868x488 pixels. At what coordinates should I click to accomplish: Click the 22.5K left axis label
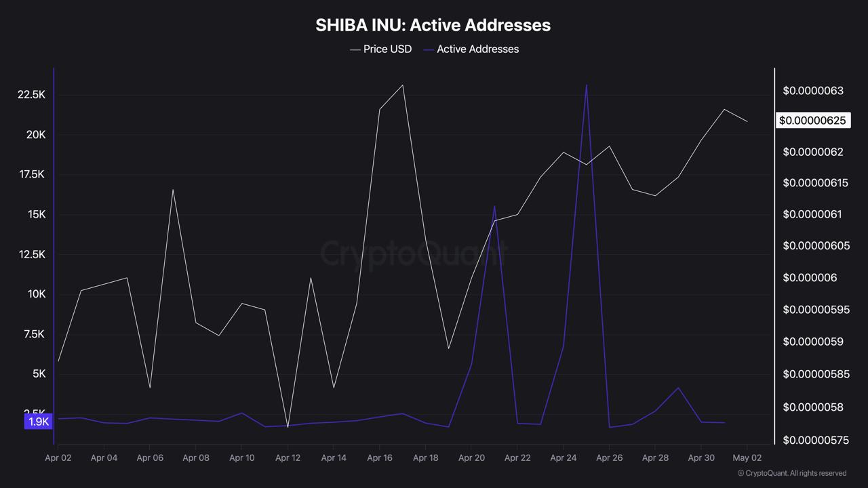point(31,94)
